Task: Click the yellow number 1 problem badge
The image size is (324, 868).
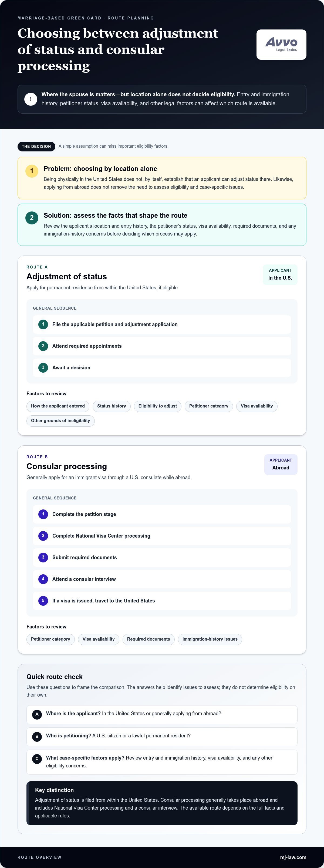Action: [32, 171]
